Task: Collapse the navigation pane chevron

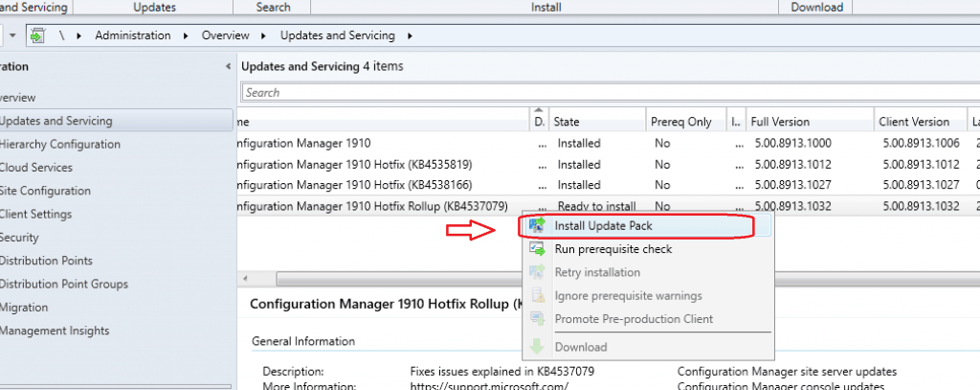Action: click(228, 66)
